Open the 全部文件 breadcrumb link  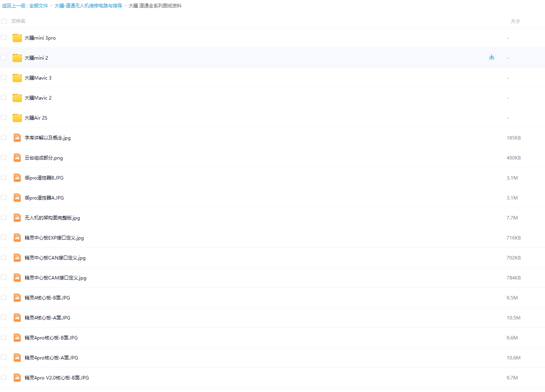point(39,6)
